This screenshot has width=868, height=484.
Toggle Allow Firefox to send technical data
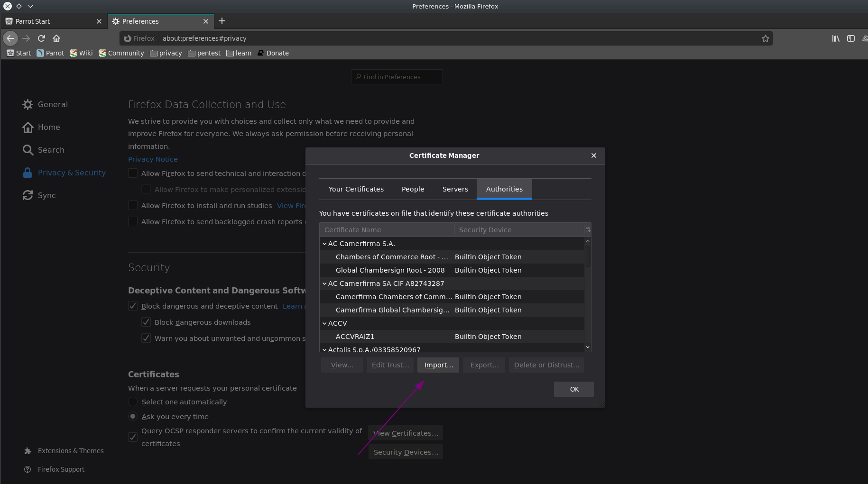[x=133, y=173]
